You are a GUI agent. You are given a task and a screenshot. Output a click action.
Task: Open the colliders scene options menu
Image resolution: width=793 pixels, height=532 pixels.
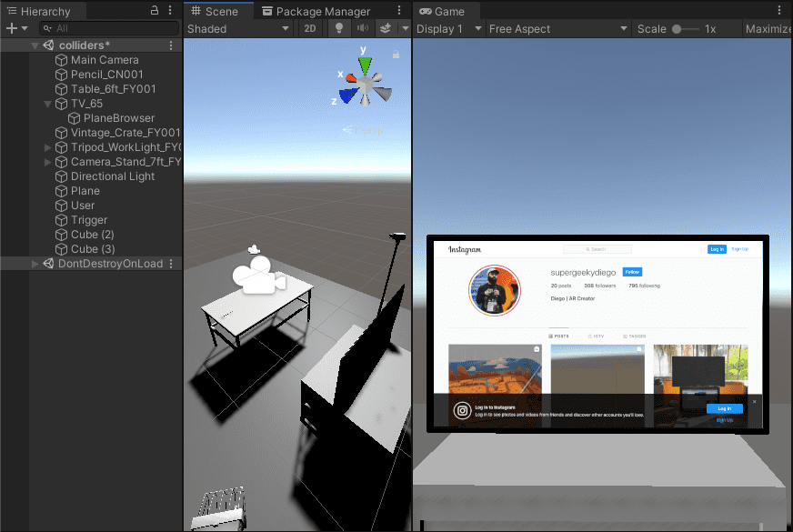pyautogui.click(x=171, y=45)
